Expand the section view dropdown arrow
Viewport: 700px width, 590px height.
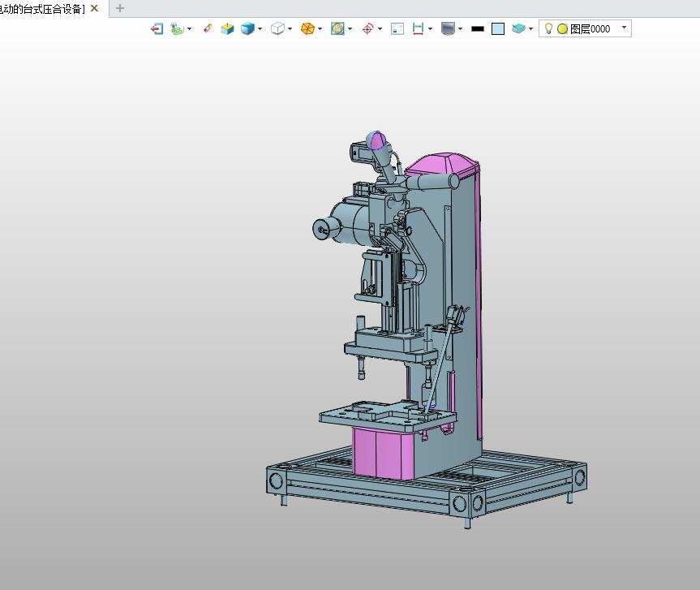pos(350,29)
